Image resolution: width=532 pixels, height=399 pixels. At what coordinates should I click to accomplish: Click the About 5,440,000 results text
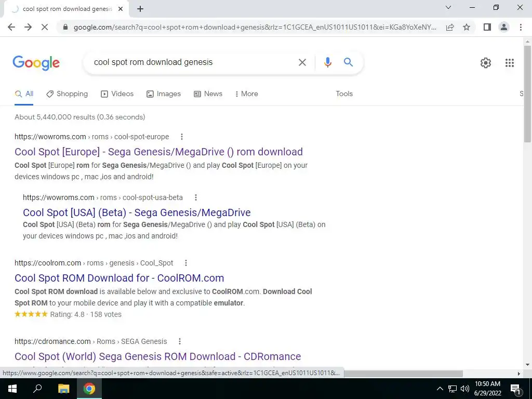pos(79,117)
